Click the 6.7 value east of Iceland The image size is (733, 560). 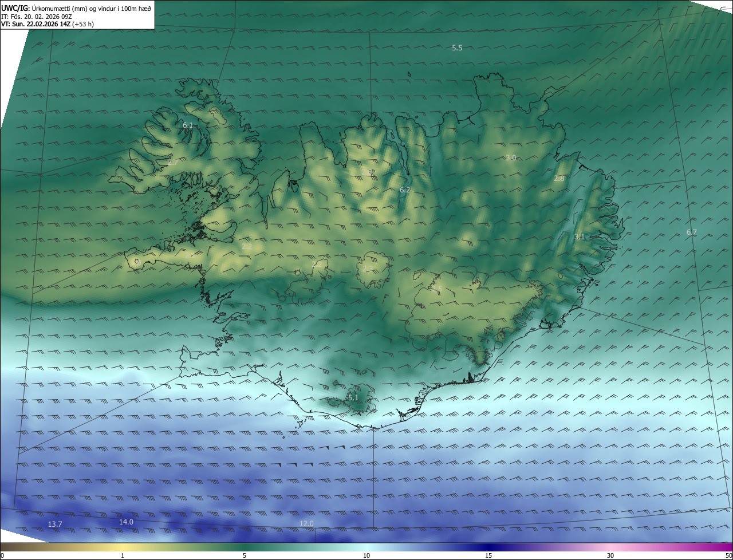click(692, 232)
